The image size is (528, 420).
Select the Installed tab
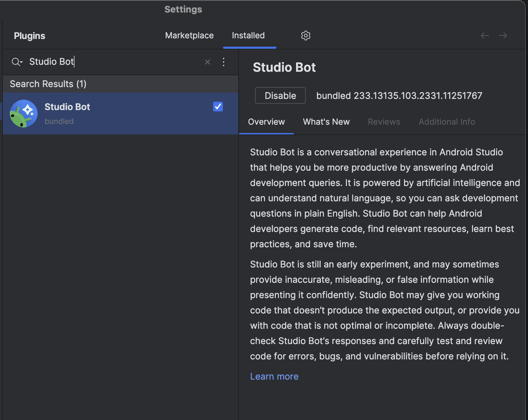point(248,36)
